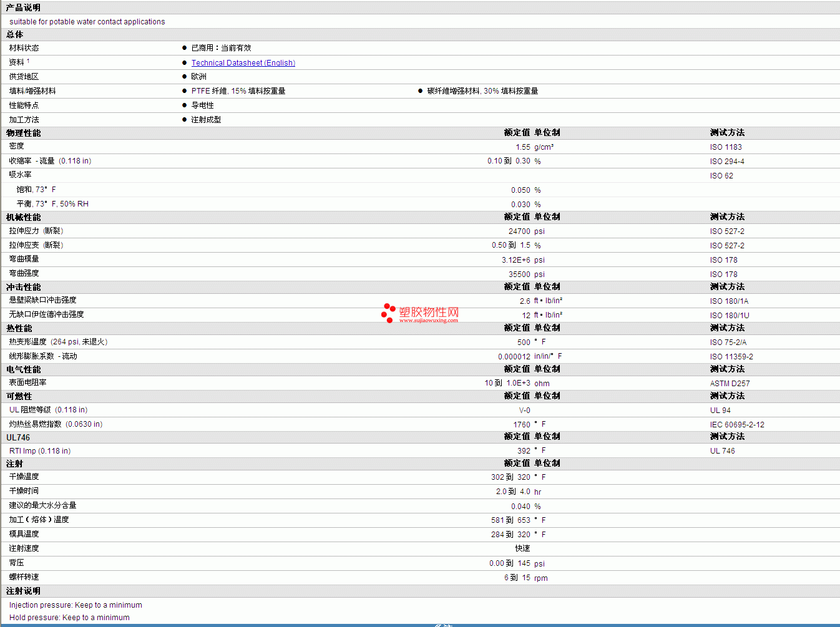Click the UL746 section header
This screenshot has width=840, height=627.
tap(18, 437)
